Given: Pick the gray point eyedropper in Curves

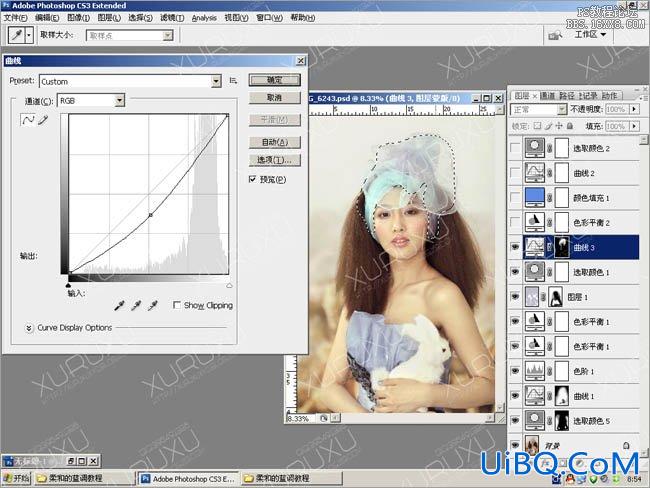Looking at the screenshot, I should click(x=136, y=306).
